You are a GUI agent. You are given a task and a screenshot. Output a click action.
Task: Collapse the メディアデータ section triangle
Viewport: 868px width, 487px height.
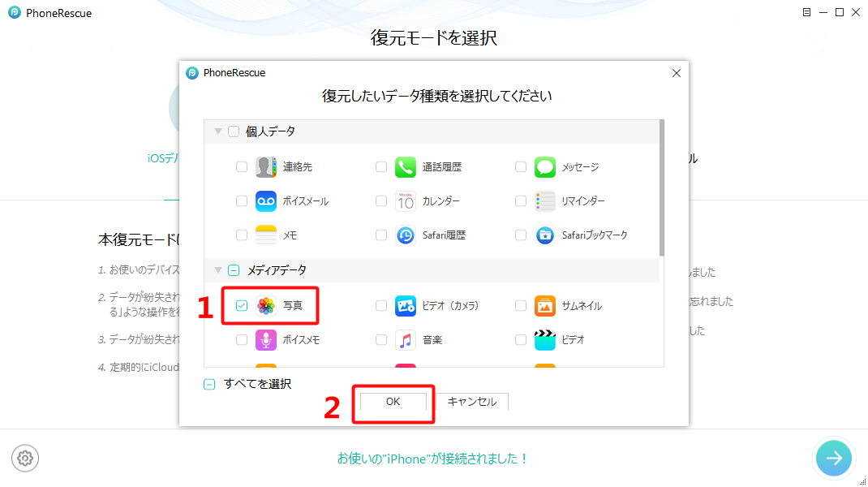pos(218,270)
